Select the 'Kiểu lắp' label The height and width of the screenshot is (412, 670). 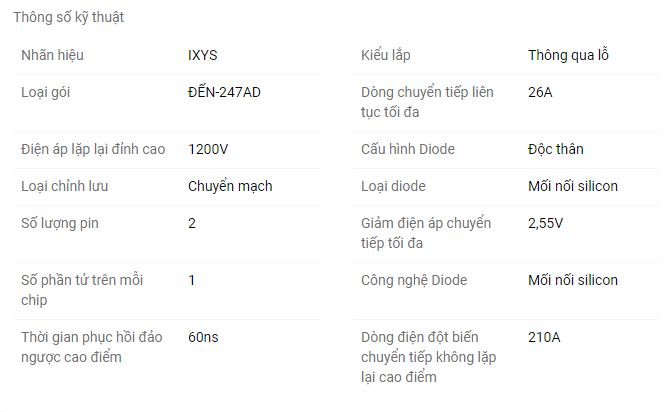385,55
